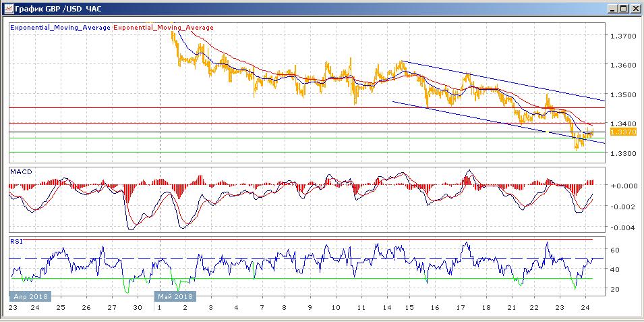644x322 pixels.
Task: Click the 20 level on RSI axis
Action: pos(615,289)
